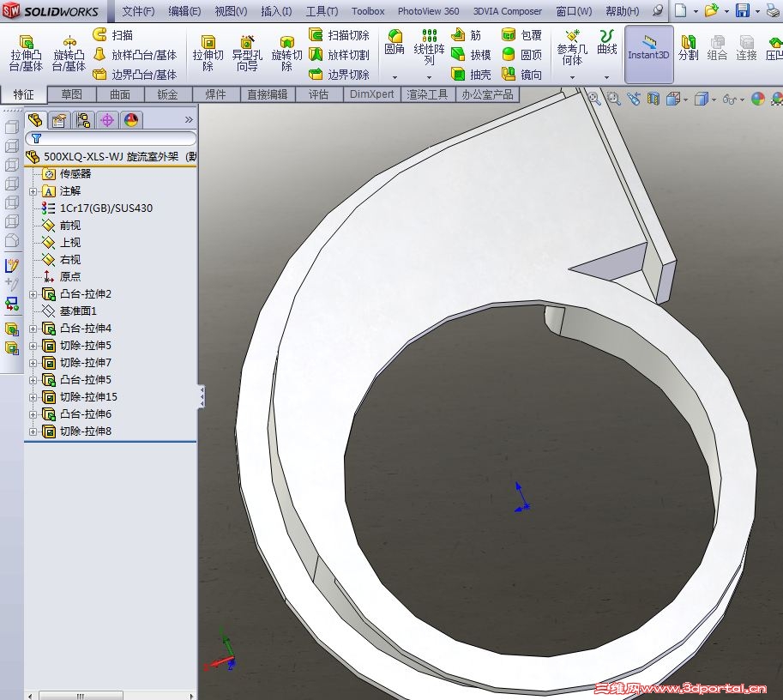Choose Boundary Boss/Base (边界凸台/基体)
Image resolution: width=783 pixels, height=700 pixels.
tap(135, 75)
